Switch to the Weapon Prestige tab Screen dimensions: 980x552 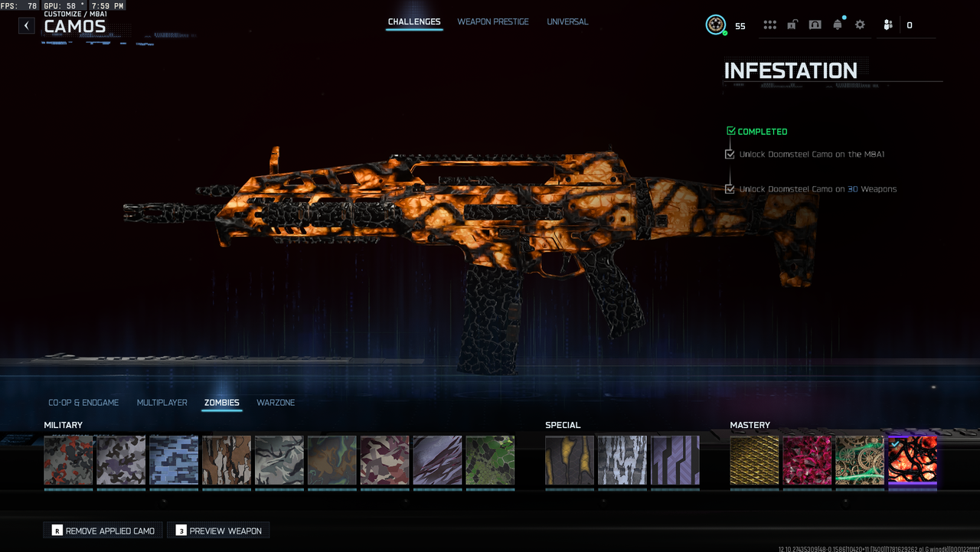click(x=493, y=22)
